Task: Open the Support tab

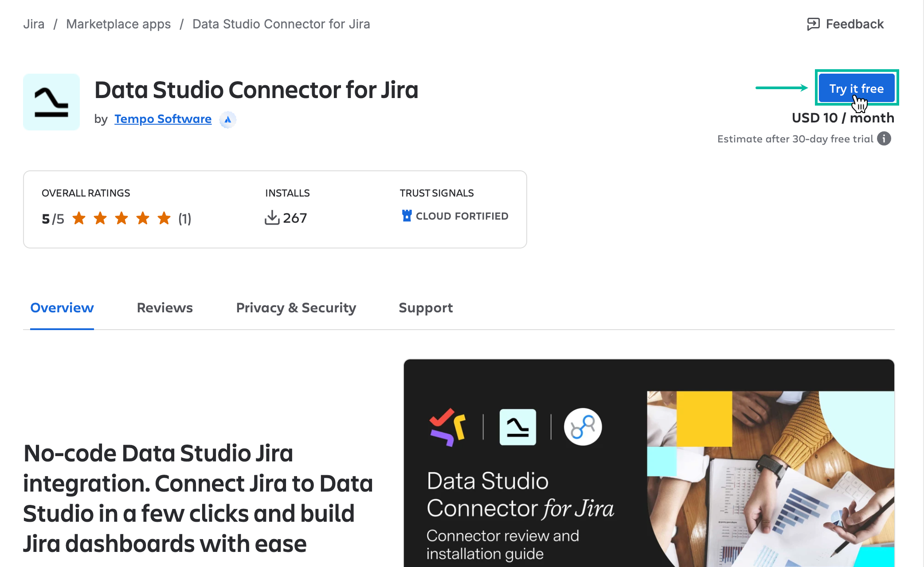Action: tap(426, 307)
